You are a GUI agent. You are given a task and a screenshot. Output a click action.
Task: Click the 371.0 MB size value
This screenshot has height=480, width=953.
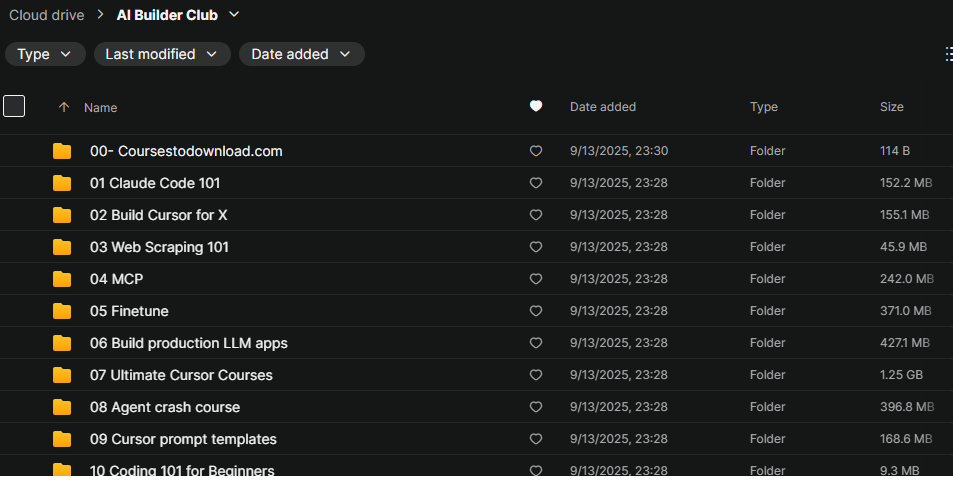pyautogui.click(x=906, y=311)
